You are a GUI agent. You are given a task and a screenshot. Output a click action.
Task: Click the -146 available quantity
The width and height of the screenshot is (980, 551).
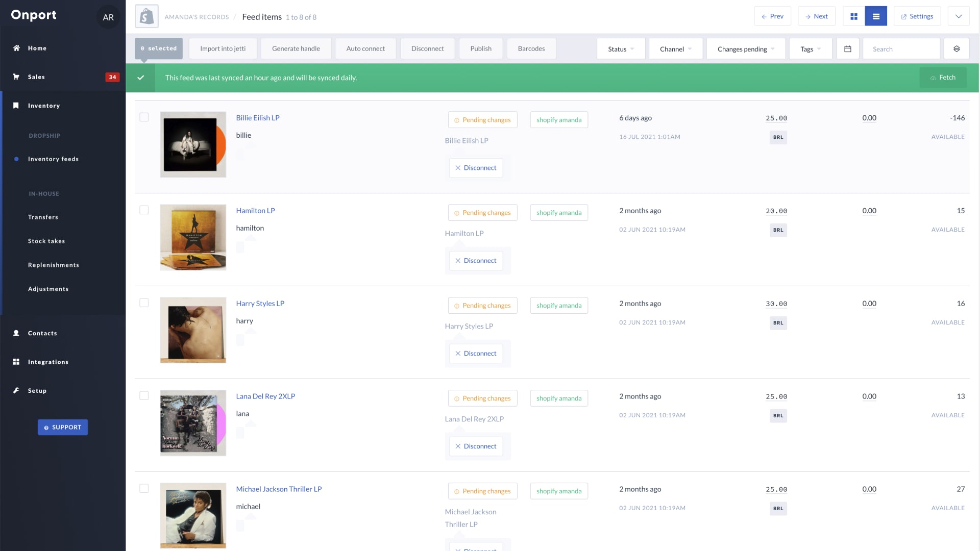pyautogui.click(x=957, y=118)
